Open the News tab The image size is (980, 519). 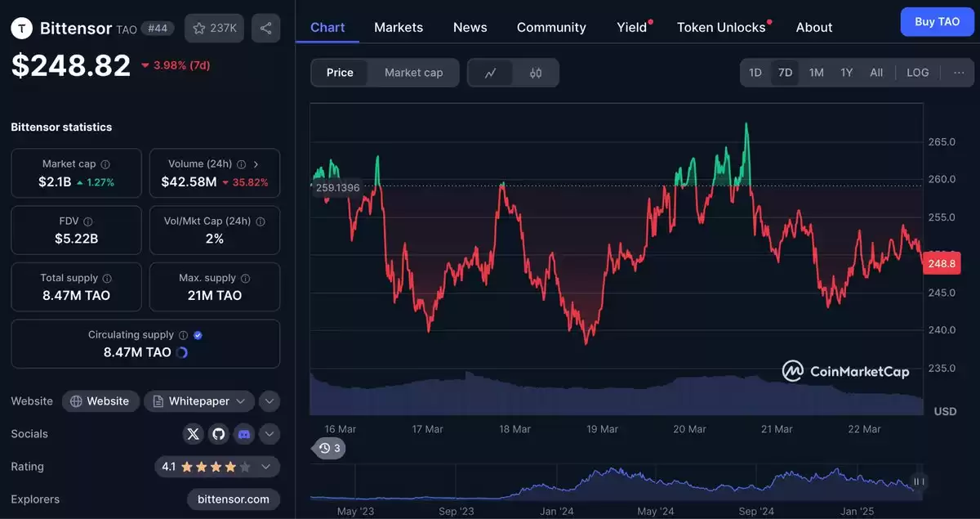pos(470,27)
